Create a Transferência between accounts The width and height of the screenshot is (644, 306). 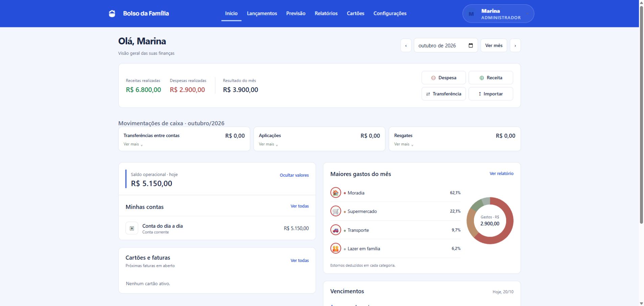coord(444,94)
